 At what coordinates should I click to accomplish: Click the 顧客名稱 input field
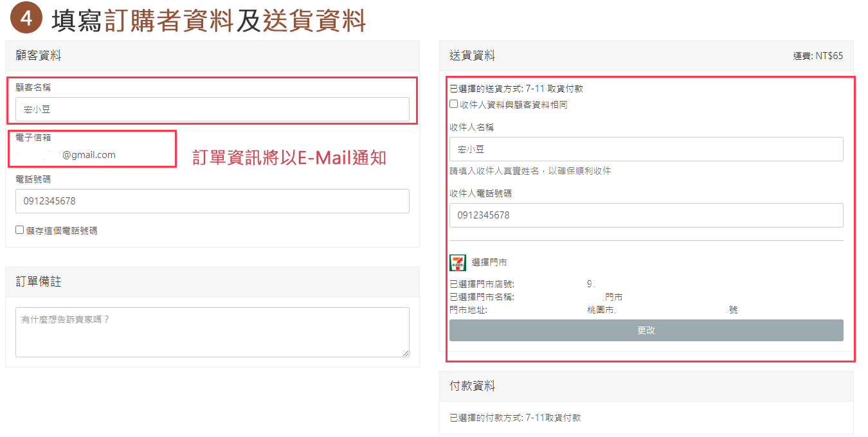(x=212, y=109)
